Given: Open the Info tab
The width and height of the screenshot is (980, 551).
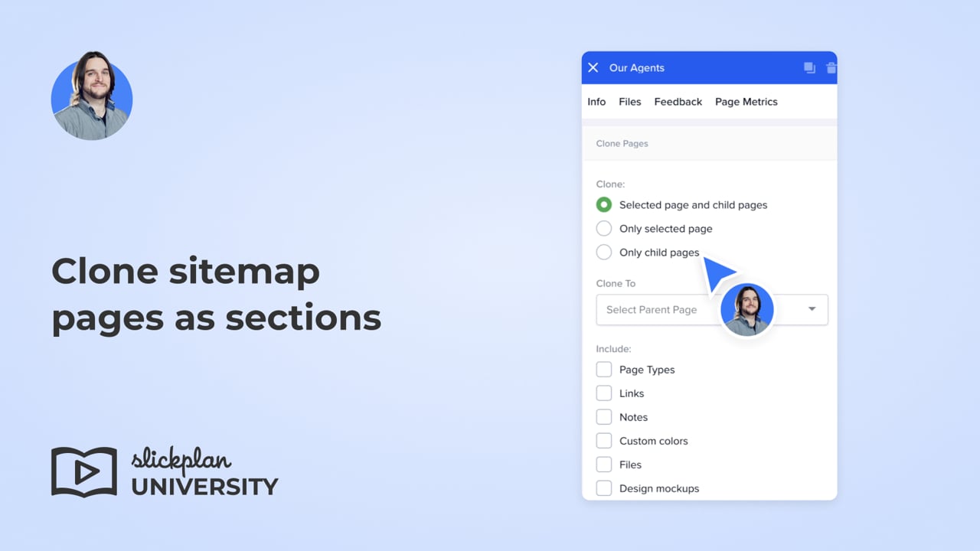Looking at the screenshot, I should pyautogui.click(x=596, y=102).
